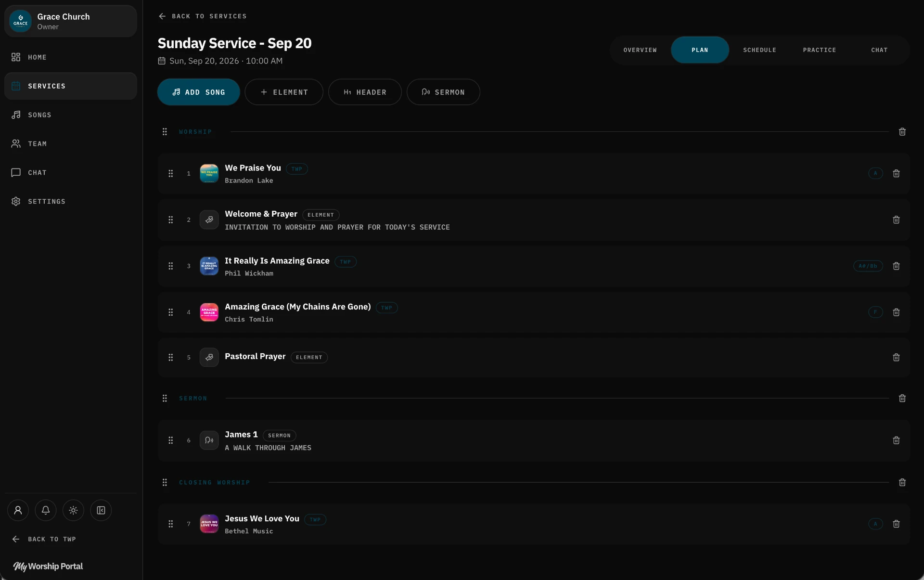Click the Pastoral Prayer element icon
Image resolution: width=924 pixels, height=580 pixels.
click(209, 358)
